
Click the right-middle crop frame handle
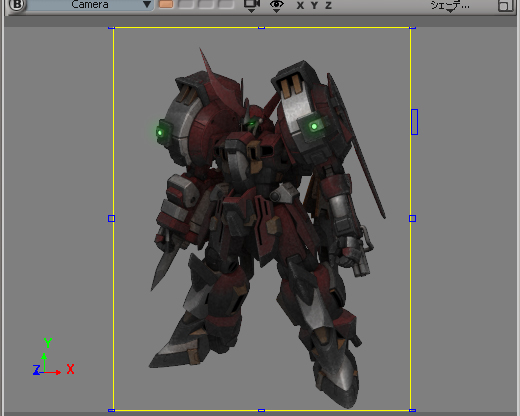tap(412, 218)
